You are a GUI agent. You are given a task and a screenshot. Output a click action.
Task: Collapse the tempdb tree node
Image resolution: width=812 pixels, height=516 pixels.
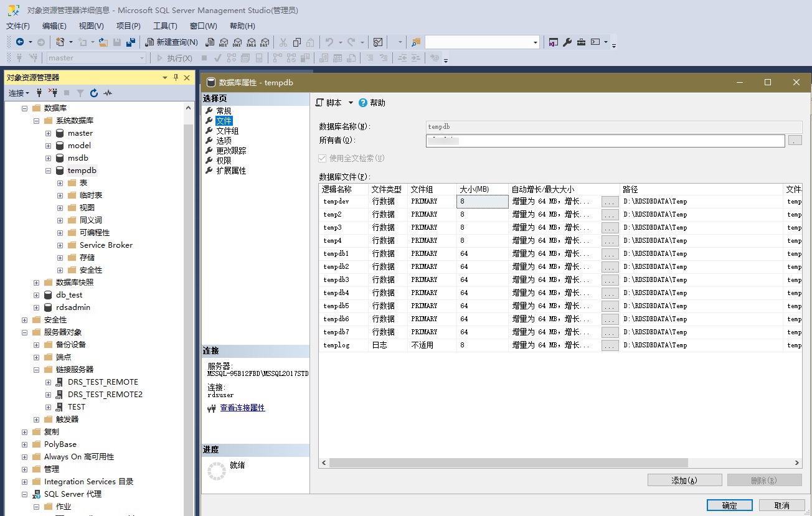click(49, 171)
